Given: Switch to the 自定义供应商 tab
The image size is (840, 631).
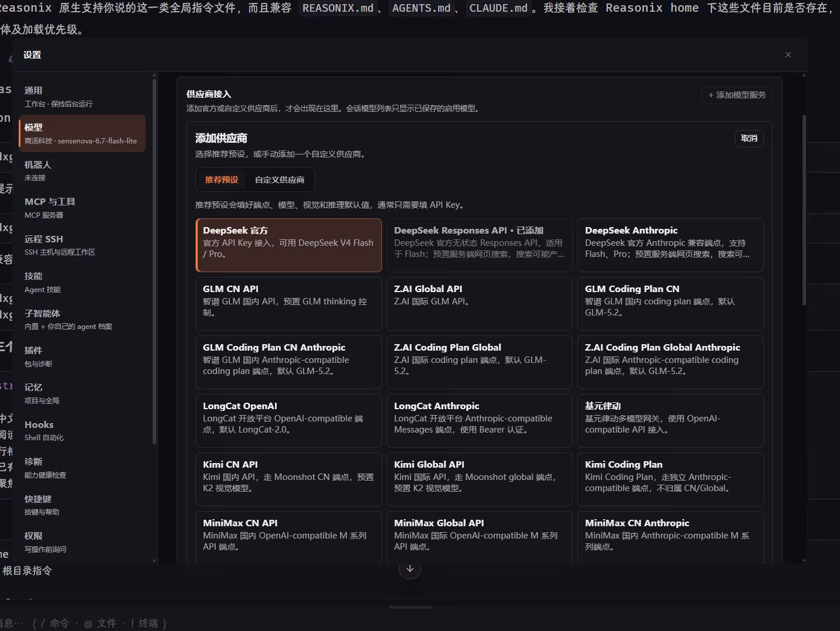Looking at the screenshot, I should pyautogui.click(x=280, y=180).
